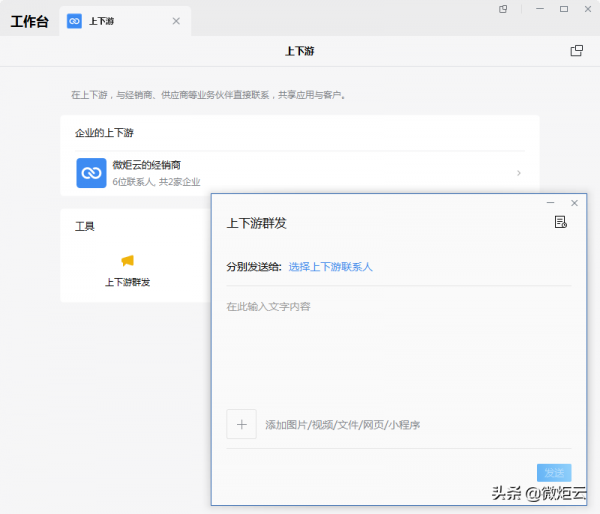
Task: Click the 发送 send button
Action: click(554, 473)
